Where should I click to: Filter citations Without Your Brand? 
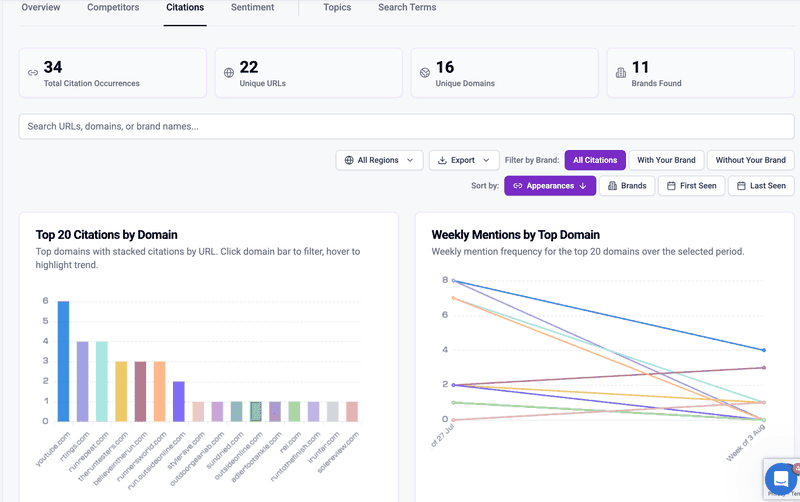[x=750, y=160]
